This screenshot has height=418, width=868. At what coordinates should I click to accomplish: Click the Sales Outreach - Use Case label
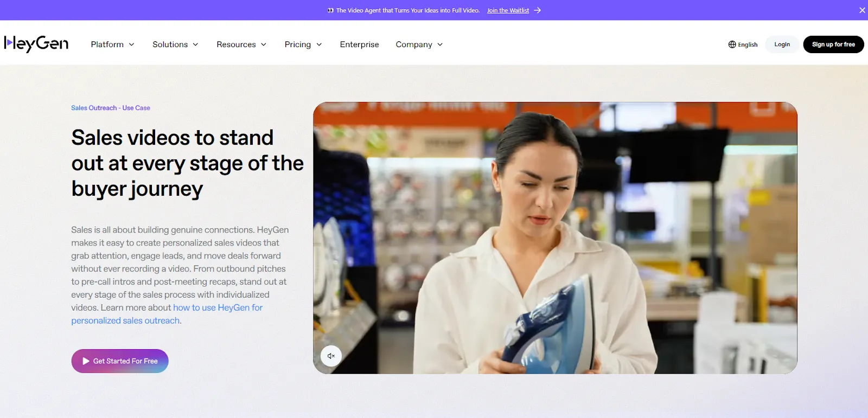(111, 108)
